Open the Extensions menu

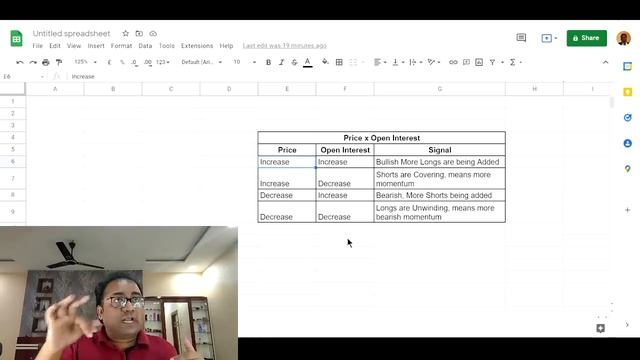pos(197,46)
